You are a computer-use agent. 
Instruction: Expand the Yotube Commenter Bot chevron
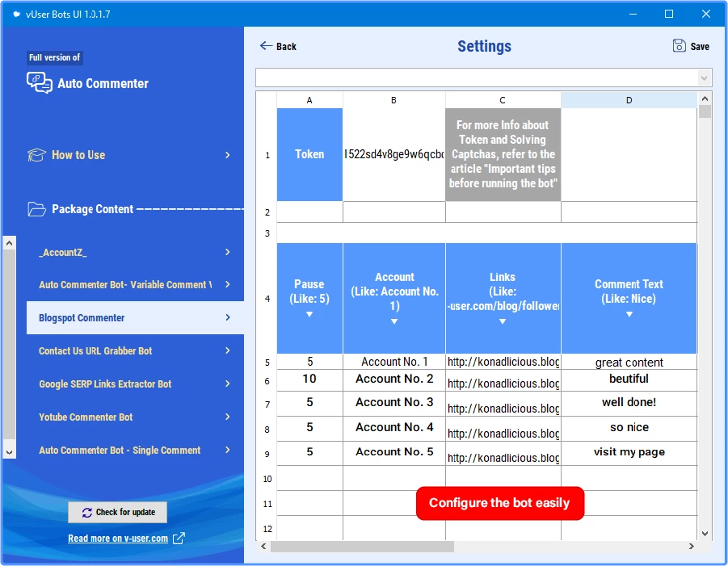228,417
